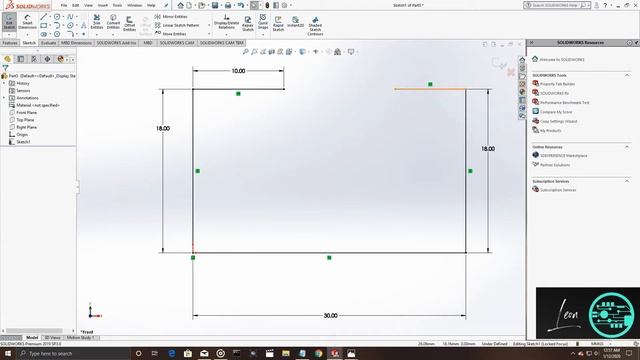This screenshot has width=640, height=360.
Task: Open the View menu
Action: click(88, 5)
